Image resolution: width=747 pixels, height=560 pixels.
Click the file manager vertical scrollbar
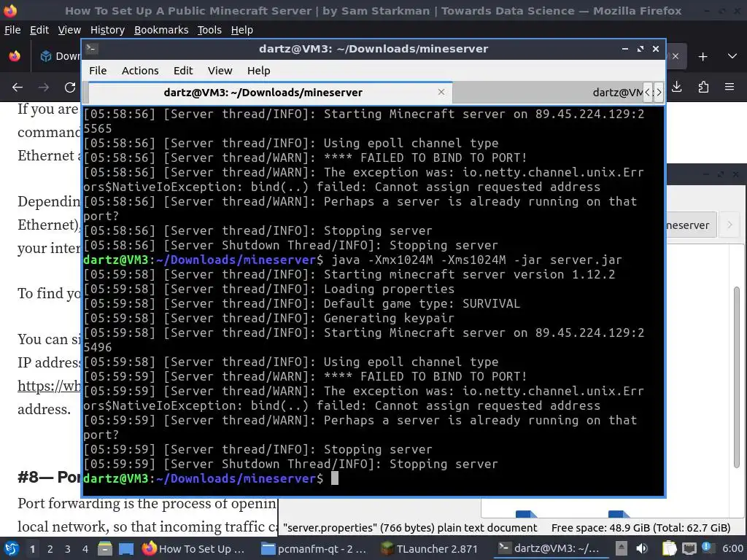[737, 376]
